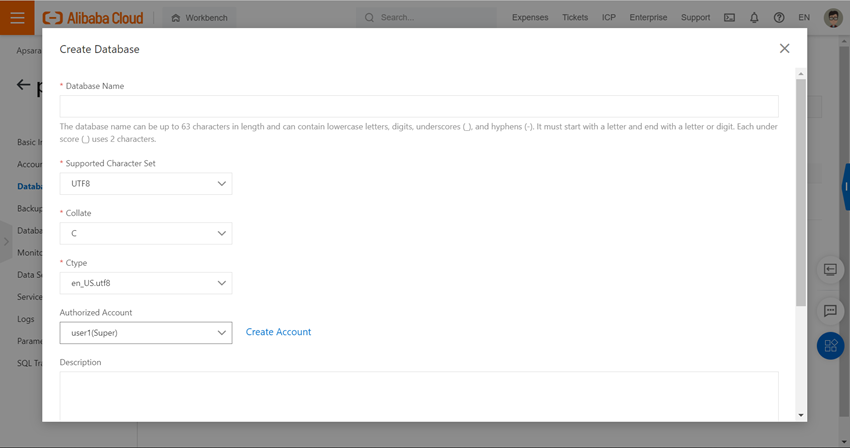Viewport: 850px width, 448px height.
Task: Click into the Description text area
Action: tap(419, 396)
